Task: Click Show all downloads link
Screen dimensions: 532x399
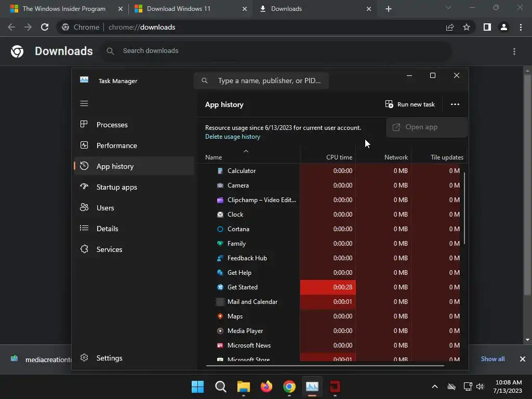Action: click(493, 358)
